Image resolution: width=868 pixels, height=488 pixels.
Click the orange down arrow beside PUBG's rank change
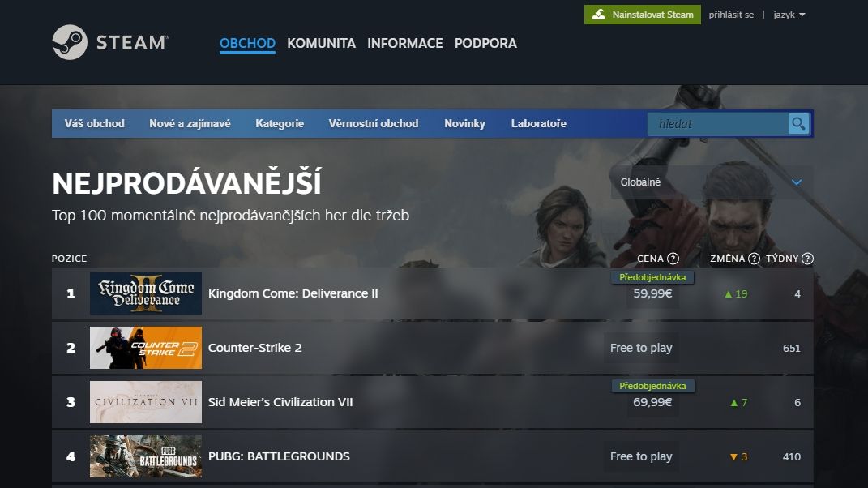[732, 456]
